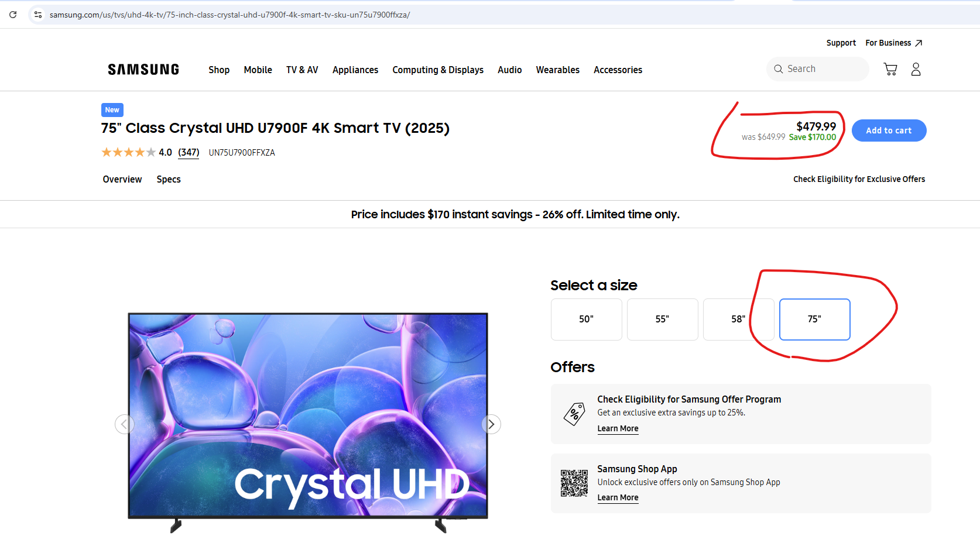980x560 pixels.
Task: Click the Samsung logo
Action: coord(143,70)
